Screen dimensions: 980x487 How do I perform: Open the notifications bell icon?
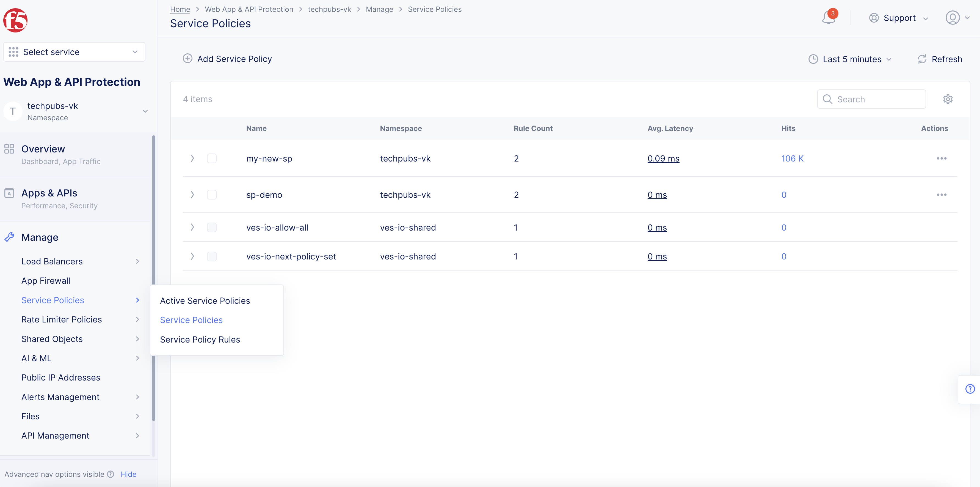click(x=828, y=18)
